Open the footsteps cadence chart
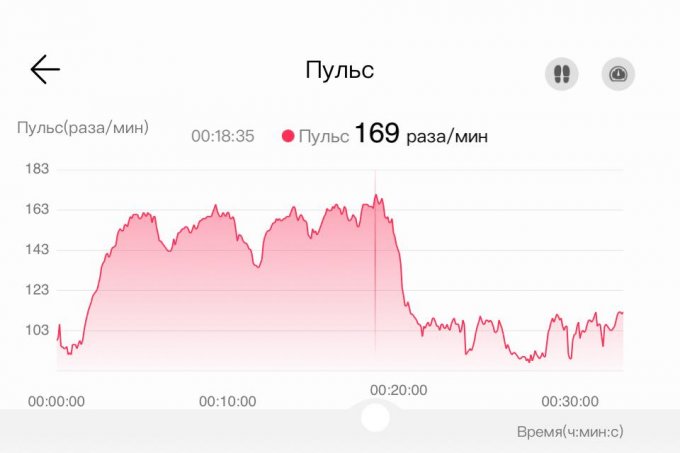Screen dimensions: 680x453 (x=562, y=73)
